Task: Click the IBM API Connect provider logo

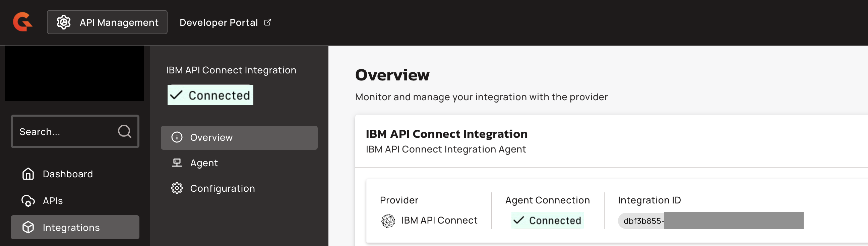Action: (x=388, y=221)
